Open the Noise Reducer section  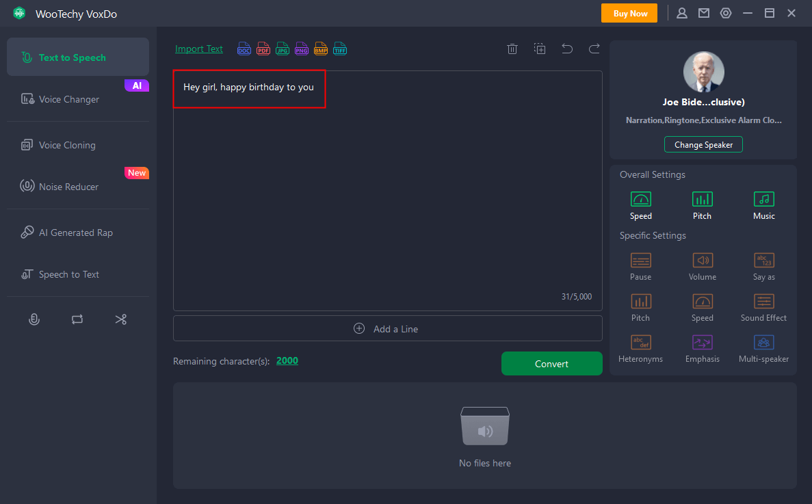click(68, 187)
